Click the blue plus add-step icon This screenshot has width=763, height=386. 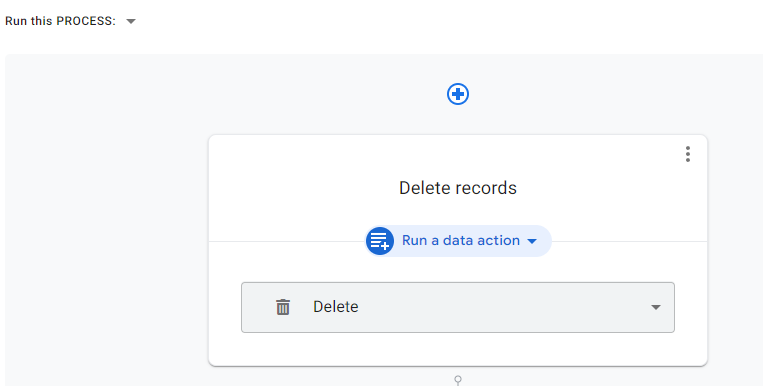coord(458,94)
